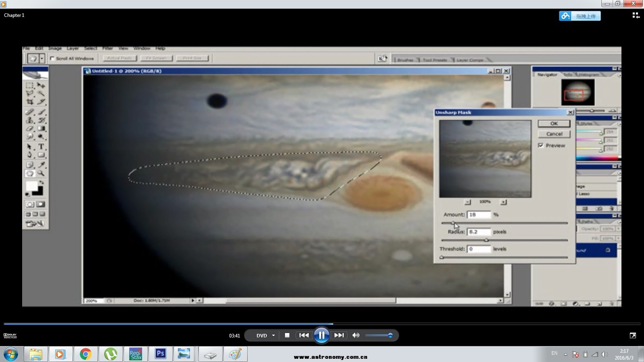Screen dimensions: 644x362
Task: Click OK in Unsharp Mask dialog
Action: [x=554, y=123]
